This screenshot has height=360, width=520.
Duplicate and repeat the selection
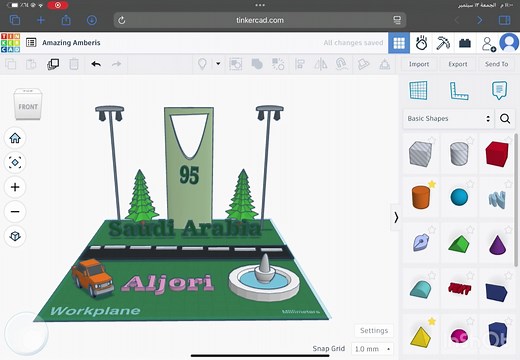pyautogui.click(x=53, y=64)
